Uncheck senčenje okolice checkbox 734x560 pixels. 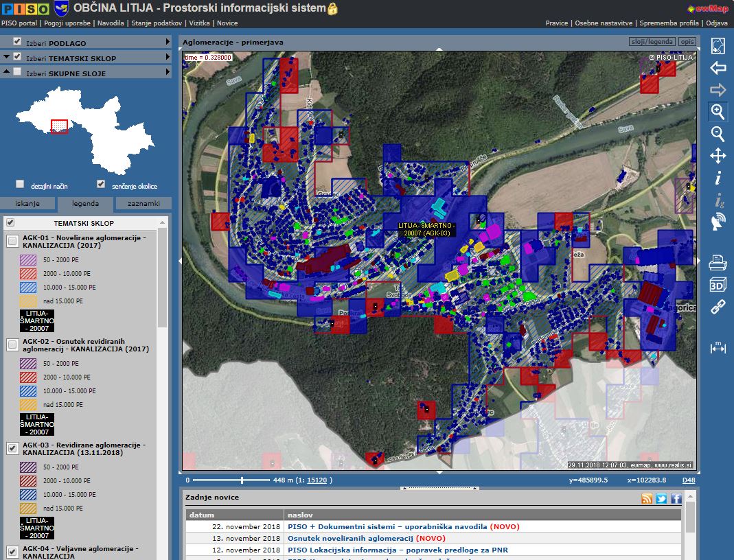tap(101, 185)
